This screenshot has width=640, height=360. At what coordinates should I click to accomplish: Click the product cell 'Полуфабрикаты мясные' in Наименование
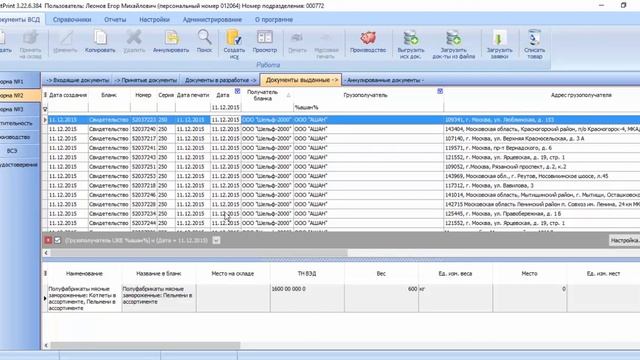pyautogui.click(x=84, y=298)
